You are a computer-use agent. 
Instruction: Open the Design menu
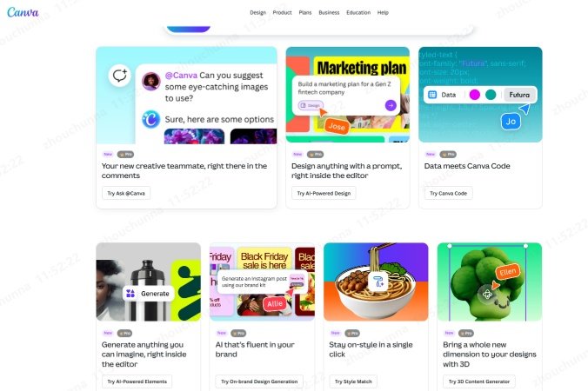point(258,12)
